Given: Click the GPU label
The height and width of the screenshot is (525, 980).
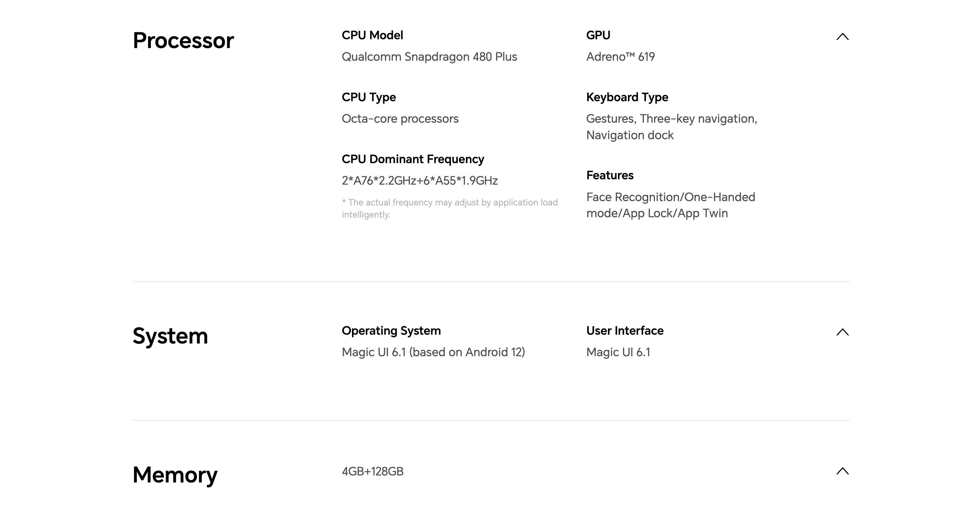Looking at the screenshot, I should tap(598, 35).
